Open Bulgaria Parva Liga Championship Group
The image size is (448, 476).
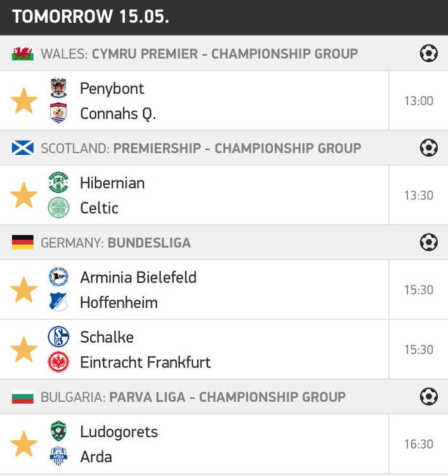(227, 397)
